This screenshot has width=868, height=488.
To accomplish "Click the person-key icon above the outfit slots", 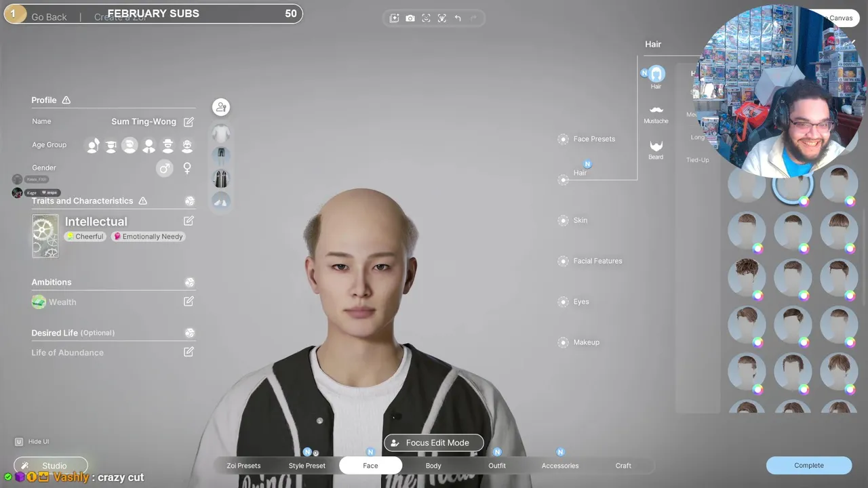I will pos(220,107).
